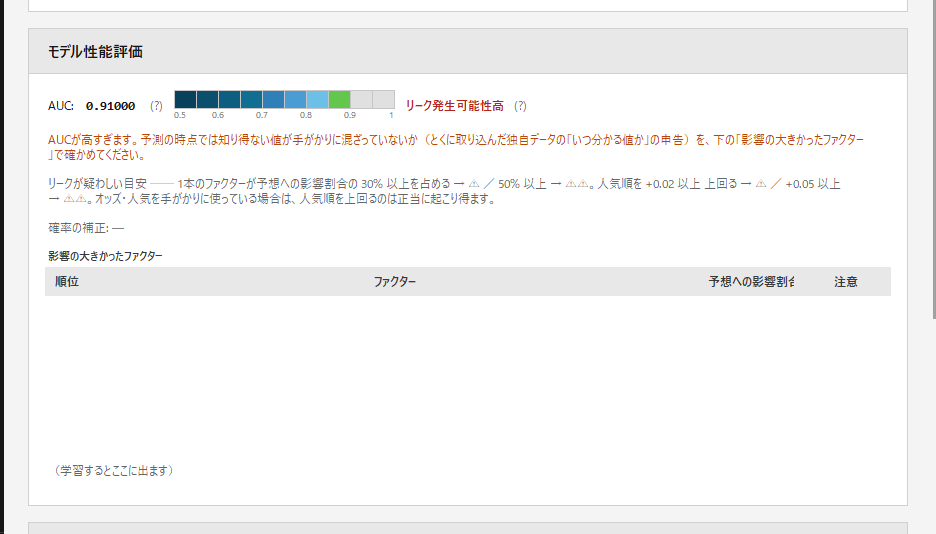Click the AUC: label
936x534 pixels.
click(x=61, y=106)
